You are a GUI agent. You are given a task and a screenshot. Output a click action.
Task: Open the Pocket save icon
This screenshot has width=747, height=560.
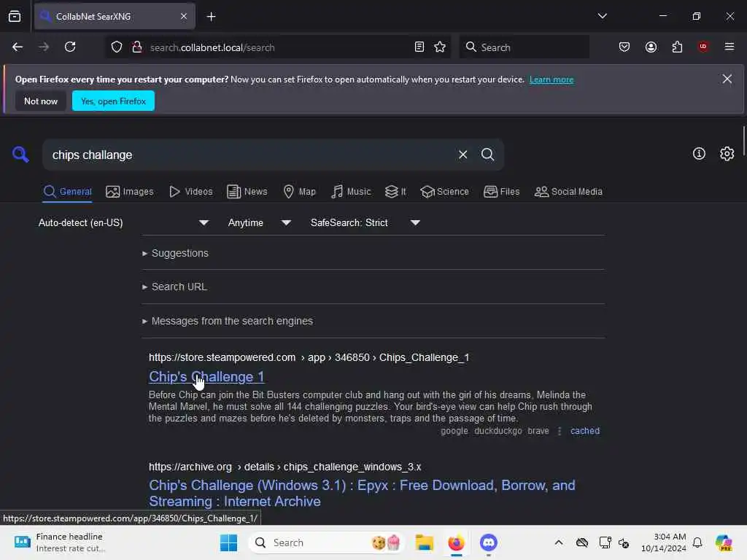[624, 47]
